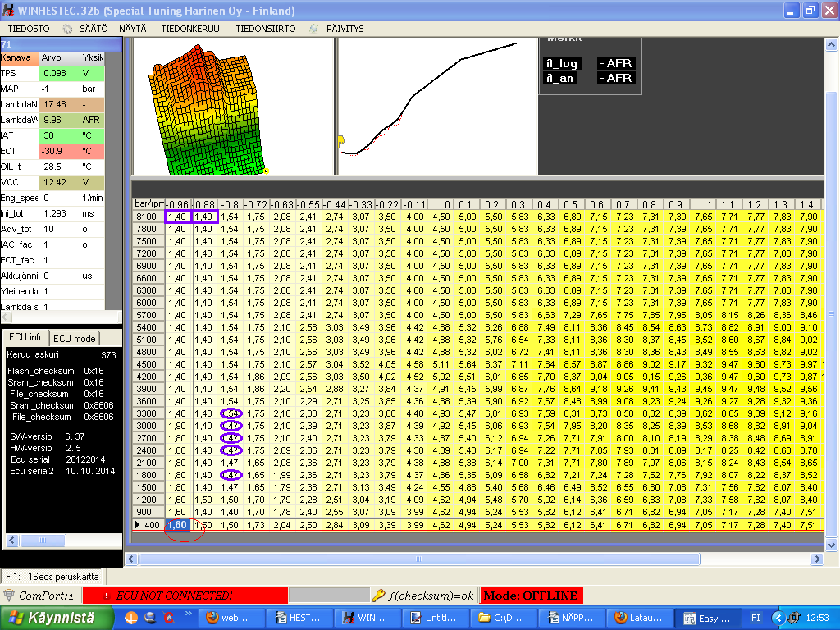Screen dimensions: 840x630
Task: Click the Arvo column header
Action: [x=59, y=58]
